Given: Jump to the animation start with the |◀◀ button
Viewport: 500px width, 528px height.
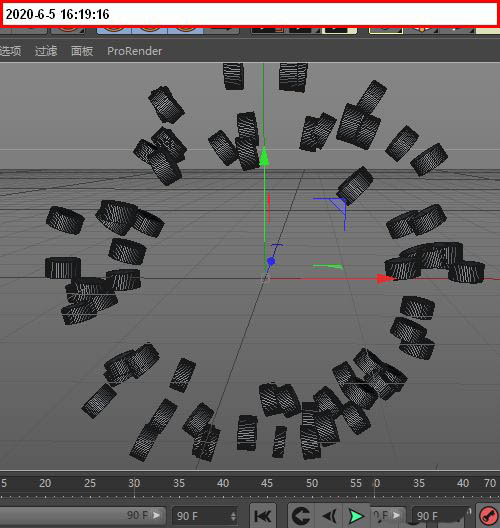Looking at the screenshot, I should coord(263,516).
